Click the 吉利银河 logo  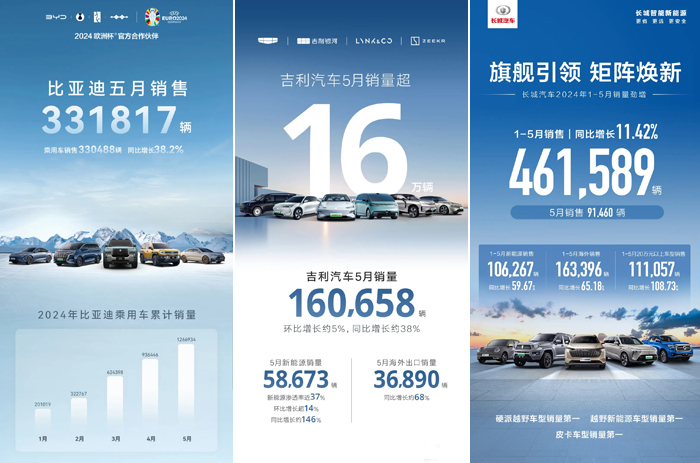(317, 41)
